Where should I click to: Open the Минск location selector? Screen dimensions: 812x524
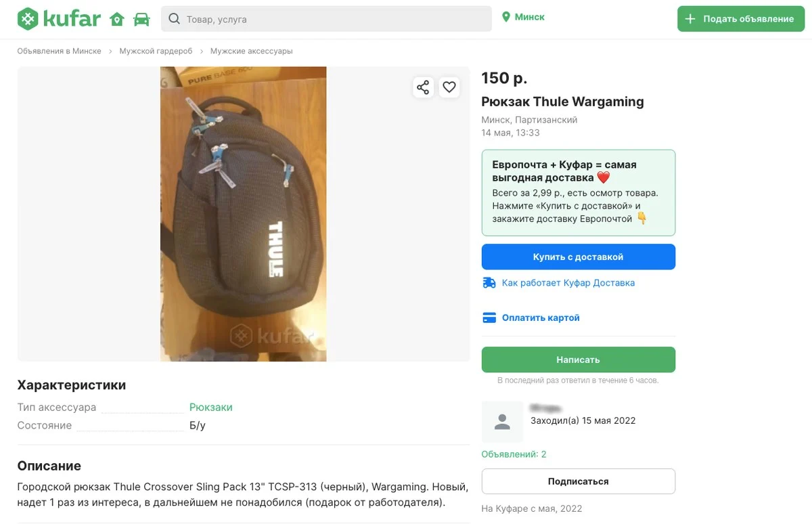(523, 18)
